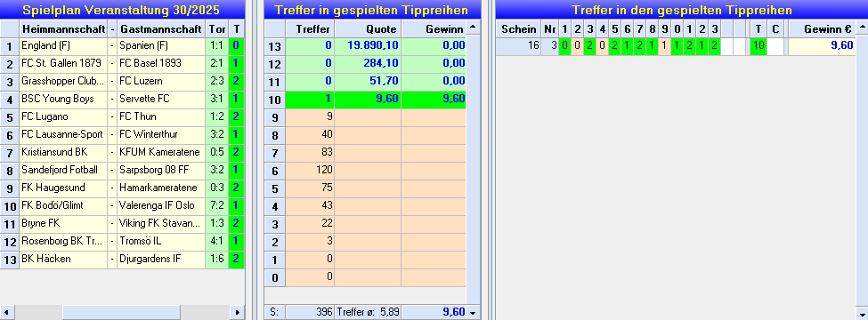
Task: Select the Sarpsborg 08 FF cell
Action: 161,170
